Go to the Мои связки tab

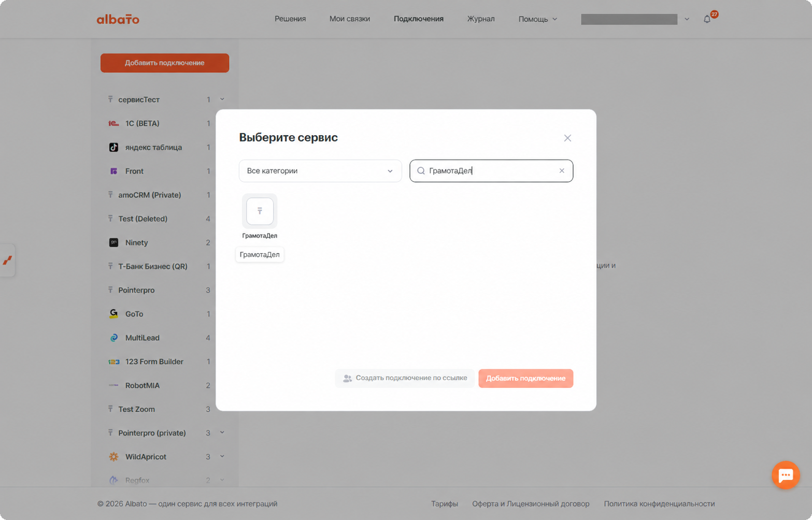350,19
